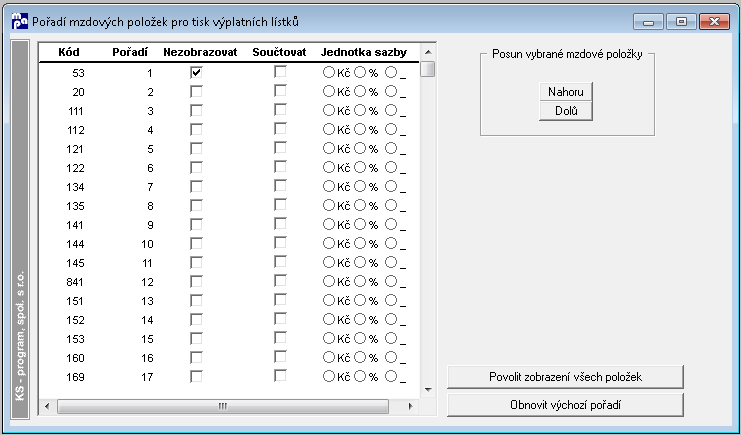741x435 pixels.
Task: Select code 153 row cell
Action: 75,339
